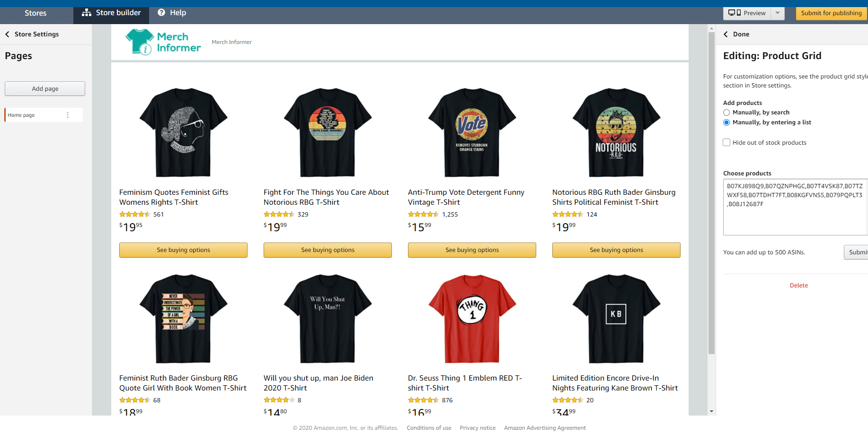
Task: Click the scrollbar down arrow of store preview
Action: [711, 411]
